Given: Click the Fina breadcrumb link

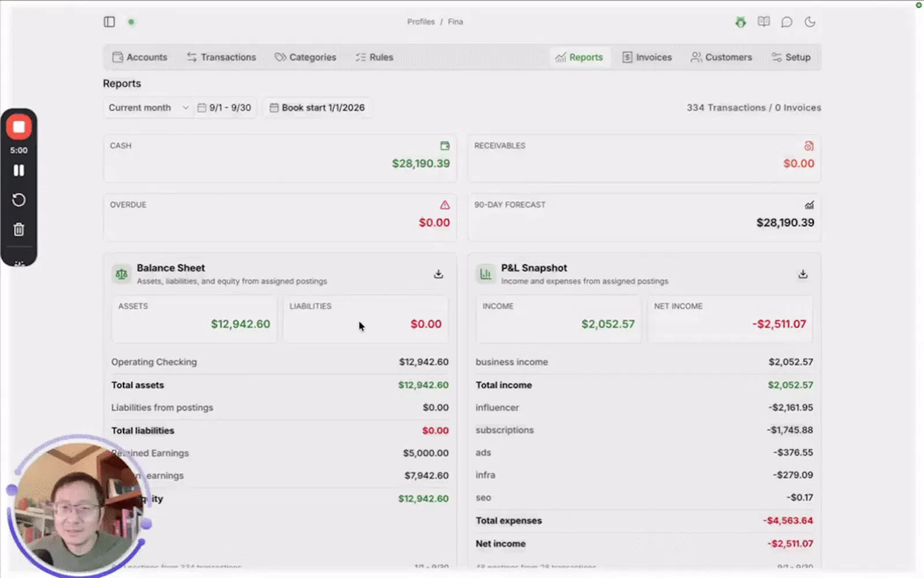Looking at the screenshot, I should pyautogui.click(x=456, y=22).
